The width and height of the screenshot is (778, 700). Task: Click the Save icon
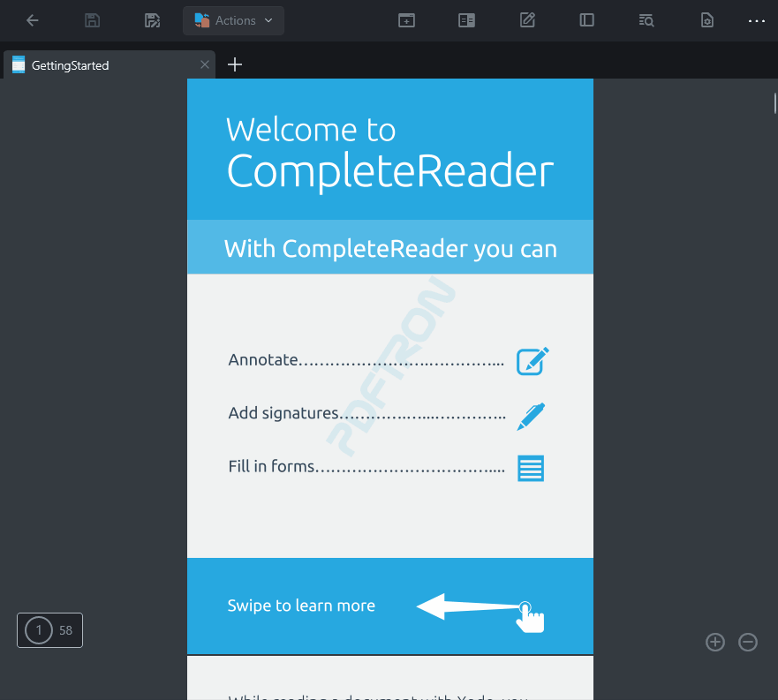click(93, 20)
